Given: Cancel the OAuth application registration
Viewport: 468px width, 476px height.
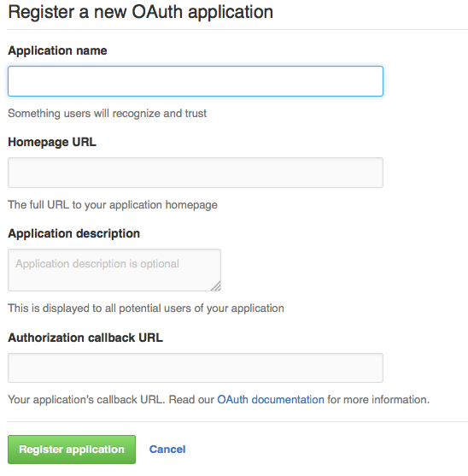Looking at the screenshot, I should point(167,450).
